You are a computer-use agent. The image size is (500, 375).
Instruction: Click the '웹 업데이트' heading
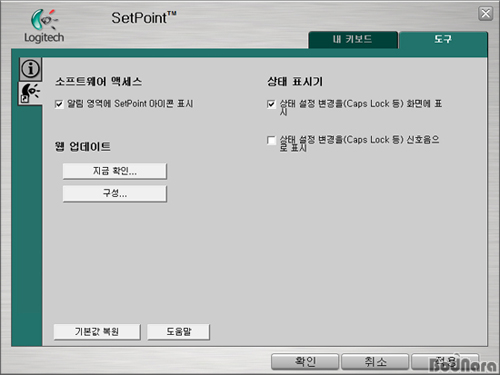click(x=83, y=146)
